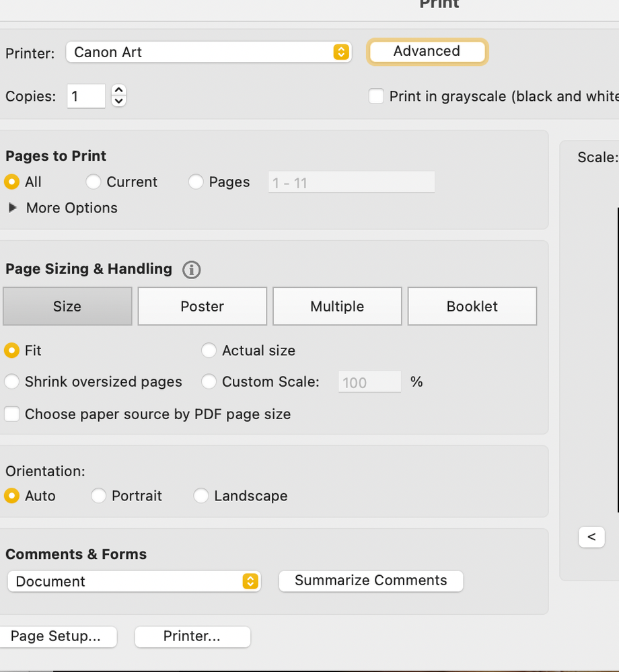Click the Page Sizing info icon
The width and height of the screenshot is (619, 672).
(x=191, y=270)
